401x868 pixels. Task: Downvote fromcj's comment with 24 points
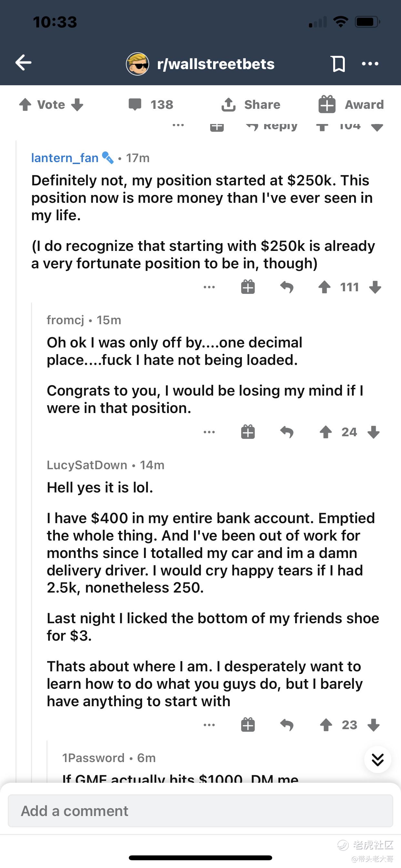pyautogui.click(x=374, y=432)
